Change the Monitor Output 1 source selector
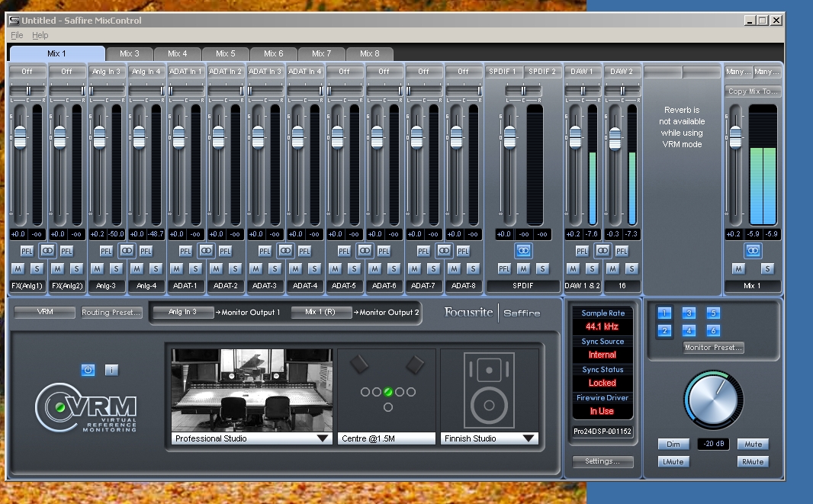Image resolution: width=813 pixels, height=504 pixels. (x=182, y=312)
